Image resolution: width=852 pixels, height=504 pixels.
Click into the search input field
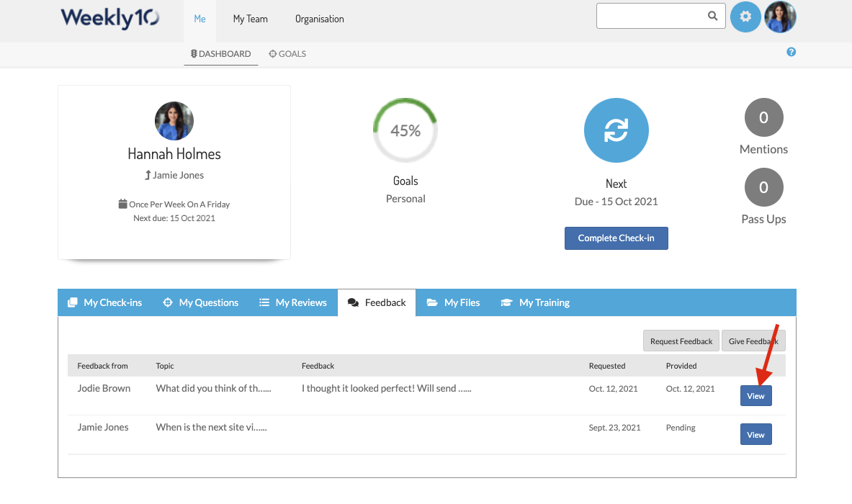pos(648,16)
